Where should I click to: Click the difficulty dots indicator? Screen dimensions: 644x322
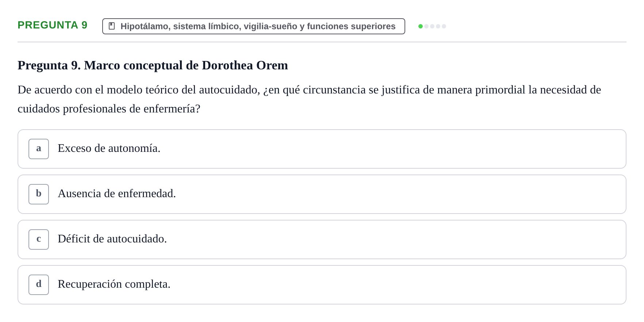tap(432, 26)
